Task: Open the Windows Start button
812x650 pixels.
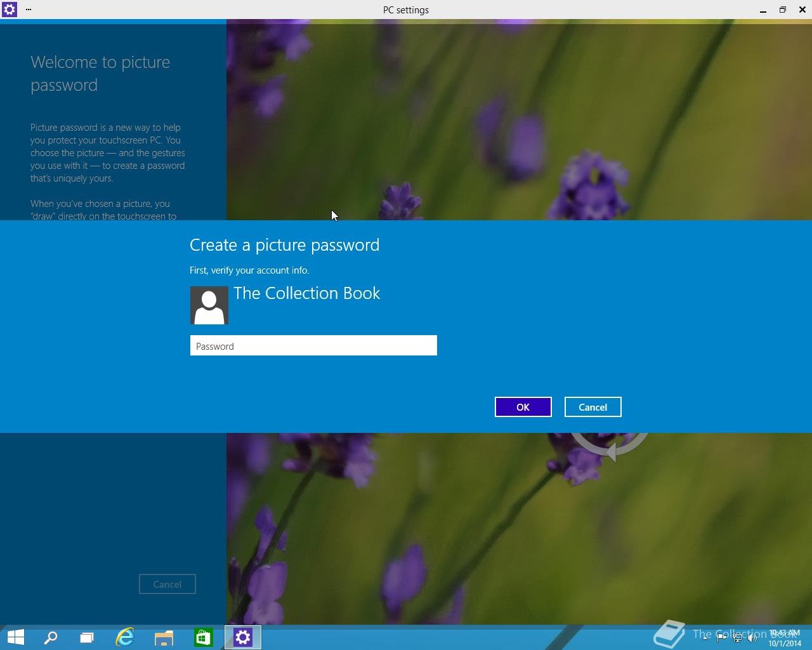Action: point(15,637)
